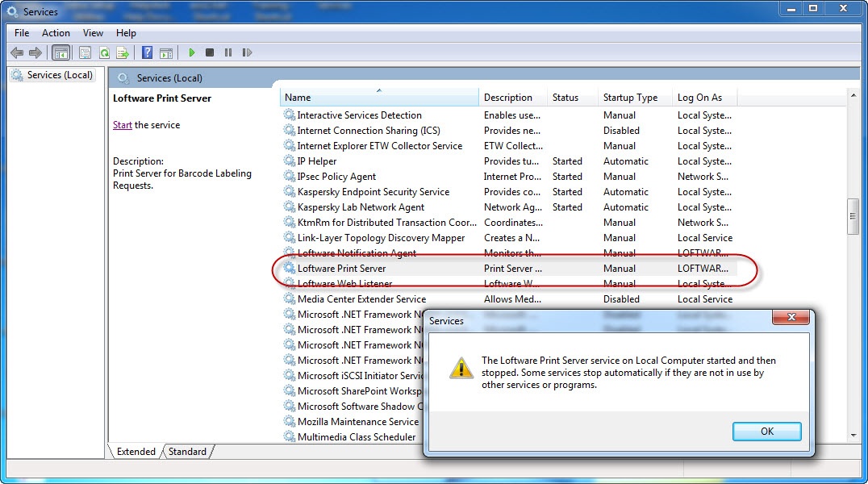Click the 'Coordinates...' description in the KtmRm row
Screen dimensions: 868x484
point(513,222)
